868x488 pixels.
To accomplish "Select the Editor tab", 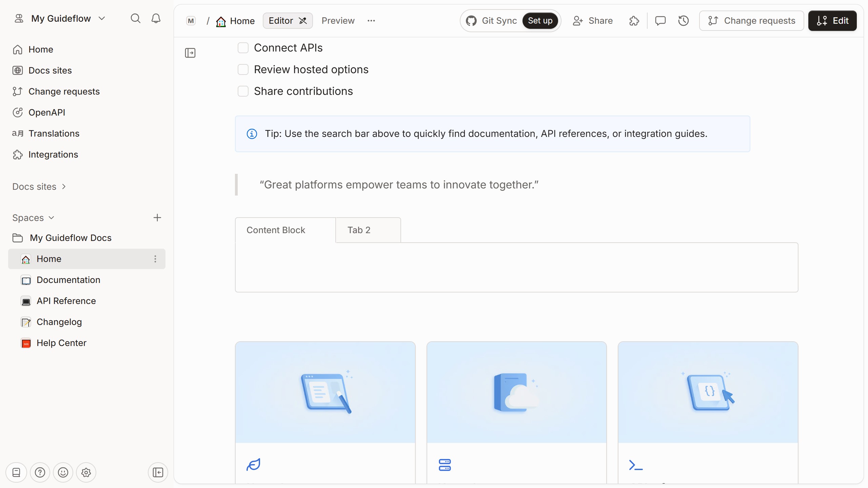I will pyautogui.click(x=288, y=21).
